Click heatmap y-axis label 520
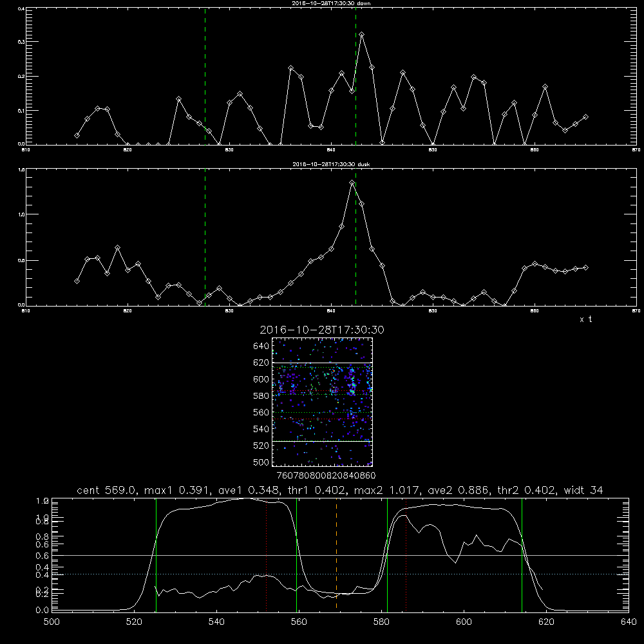 pyautogui.click(x=261, y=446)
